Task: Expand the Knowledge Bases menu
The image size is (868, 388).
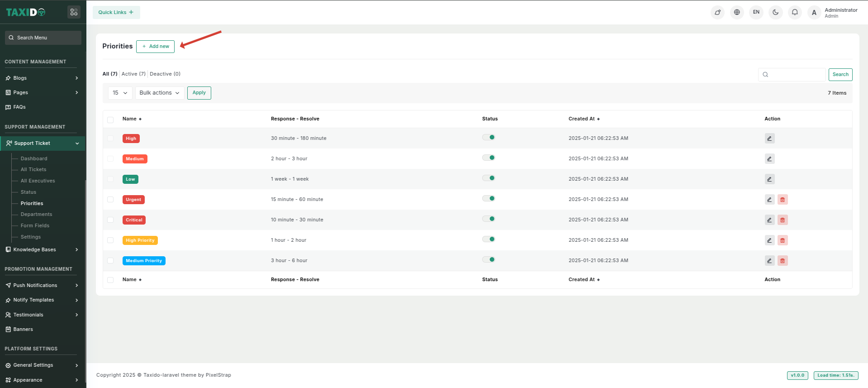Action: point(42,250)
